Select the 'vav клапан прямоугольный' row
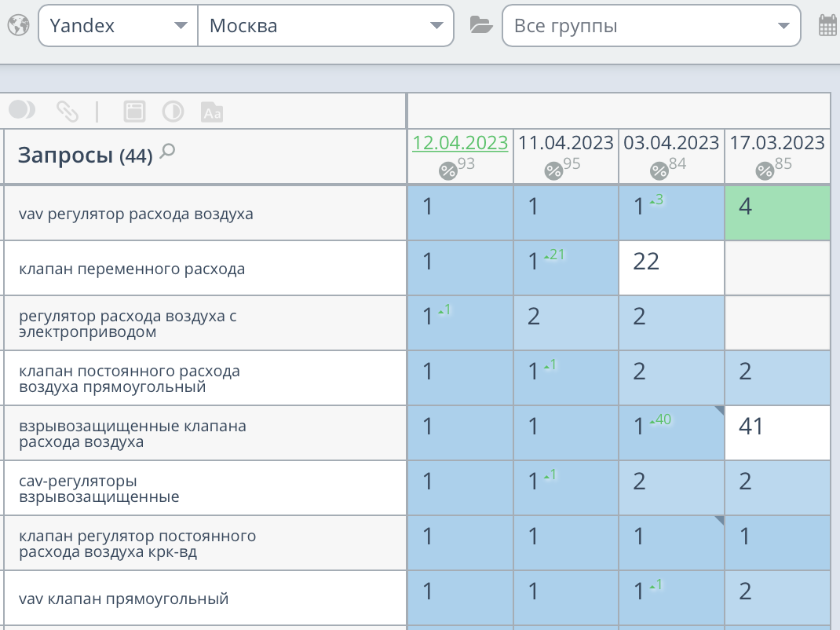This screenshot has width=840, height=630. click(x=123, y=599)
